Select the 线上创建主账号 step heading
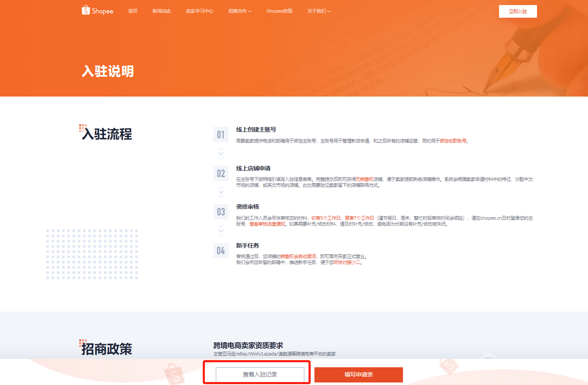The height and width of the screenshot is (385, 588). [256, 129]
